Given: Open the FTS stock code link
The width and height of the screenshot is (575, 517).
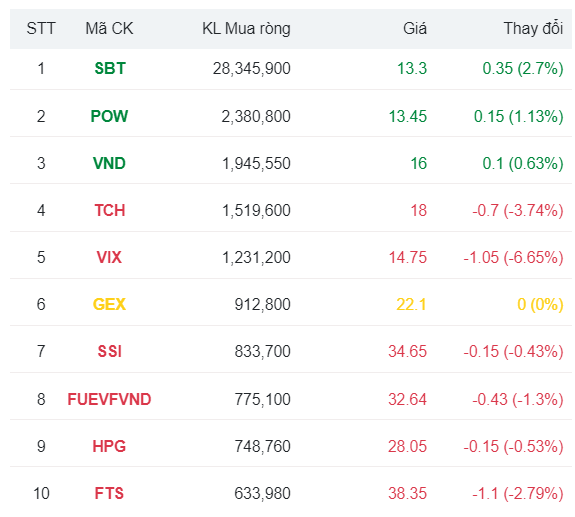Looking at the screenshot, I should [109, 493].
